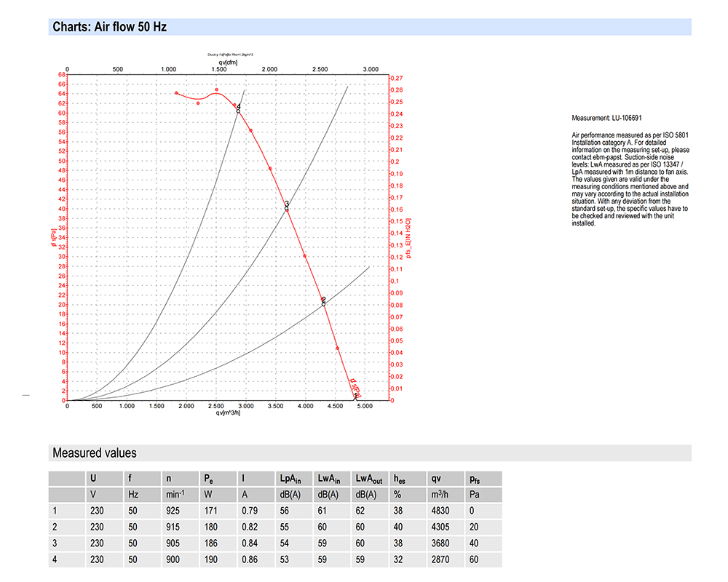Click the LwAout column header
The width and height of the screenshot is (728, 582).
point(370,479)
